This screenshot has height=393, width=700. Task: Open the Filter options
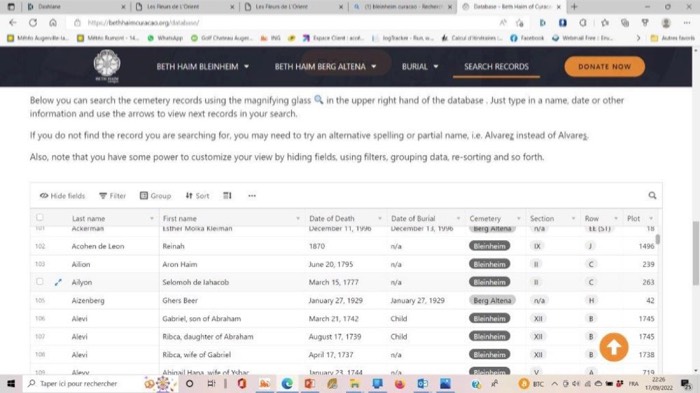click(112, 196)
